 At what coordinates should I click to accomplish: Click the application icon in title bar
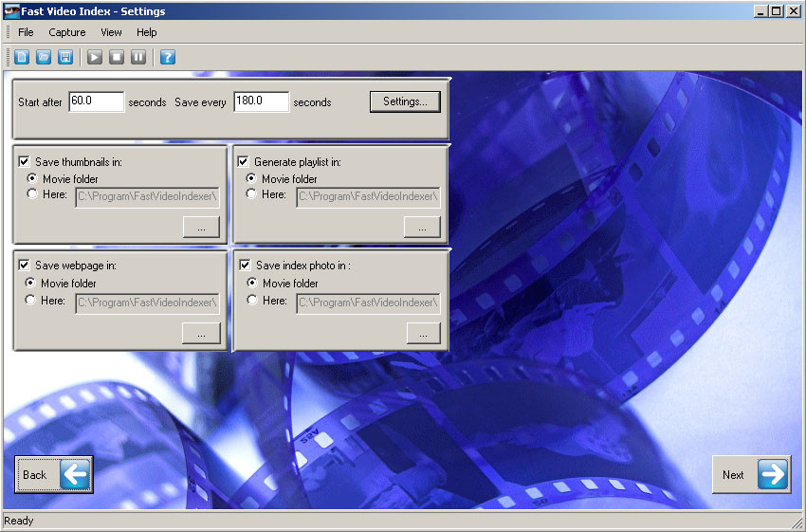click(x=11, y=10)
